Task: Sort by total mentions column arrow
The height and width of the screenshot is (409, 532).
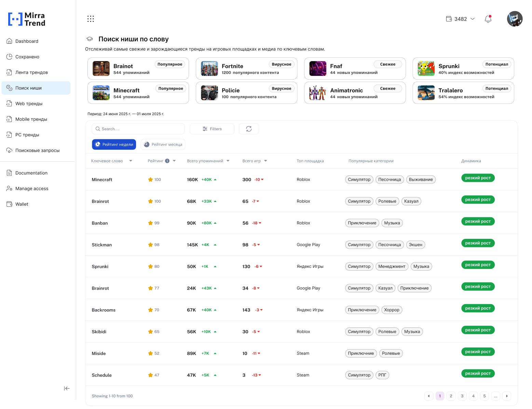Action: click(x=228, y=161)
